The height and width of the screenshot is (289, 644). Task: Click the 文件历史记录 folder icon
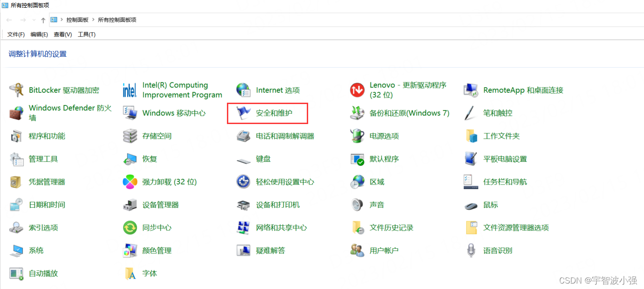click(x=358, y=228)
